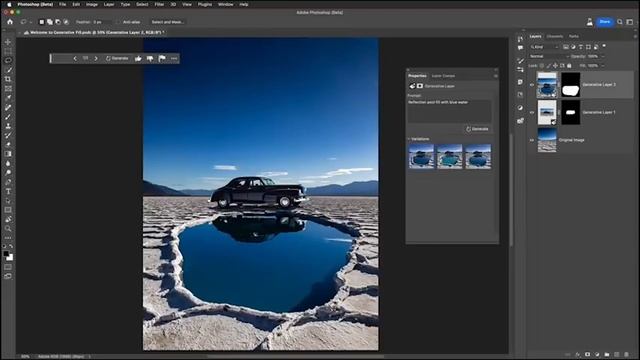Select the Blur tool
The image size is (640, 360).
[8, 163]
